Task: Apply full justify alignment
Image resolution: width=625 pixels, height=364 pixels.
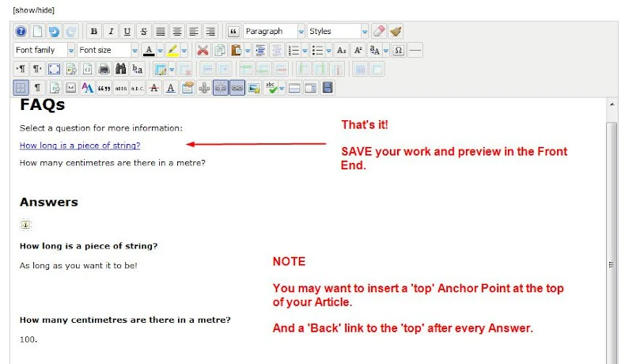Action: (x=161, y=31)
